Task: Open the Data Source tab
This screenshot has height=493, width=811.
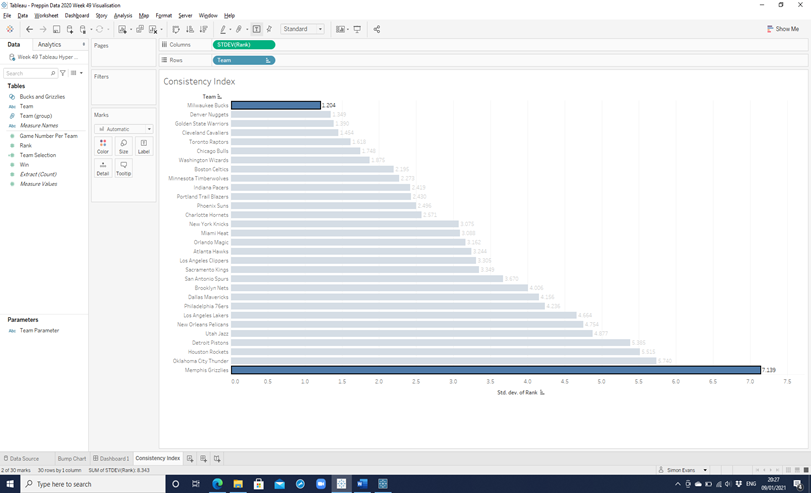Action: (x=21, y=458)
